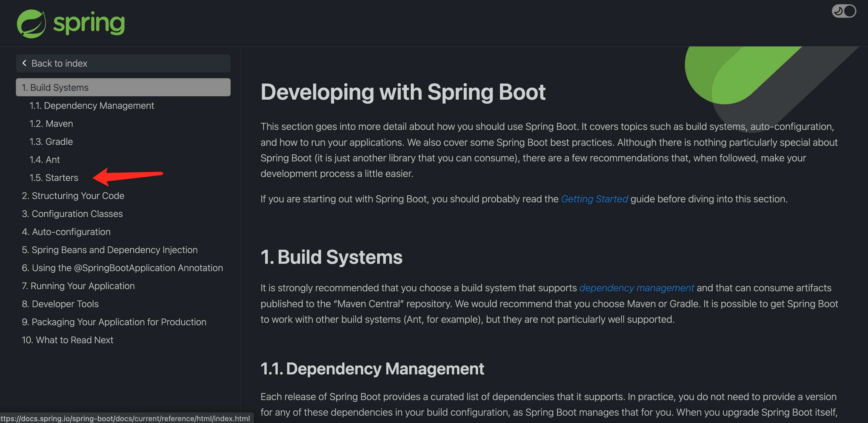Jump to 8. Developer Tools

pos(60,304)
